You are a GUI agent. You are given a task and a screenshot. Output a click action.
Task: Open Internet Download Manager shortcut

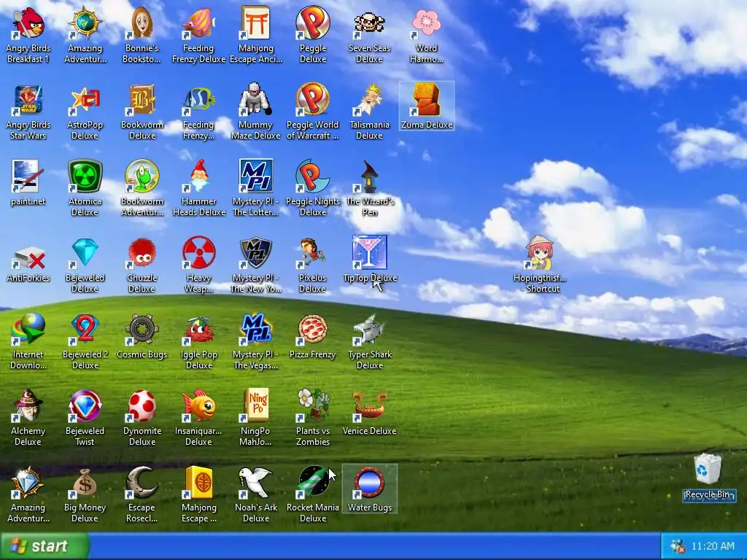pos(28,330)
